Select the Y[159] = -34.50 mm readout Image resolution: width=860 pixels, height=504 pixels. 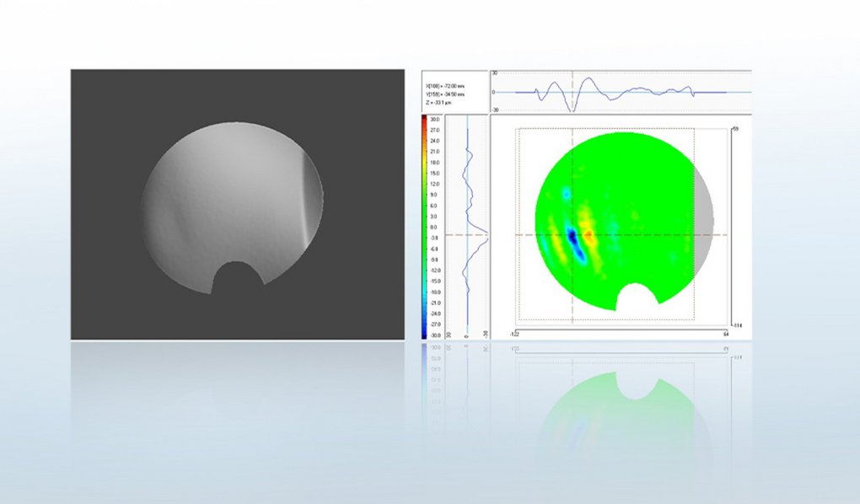[x=445, y=94]
